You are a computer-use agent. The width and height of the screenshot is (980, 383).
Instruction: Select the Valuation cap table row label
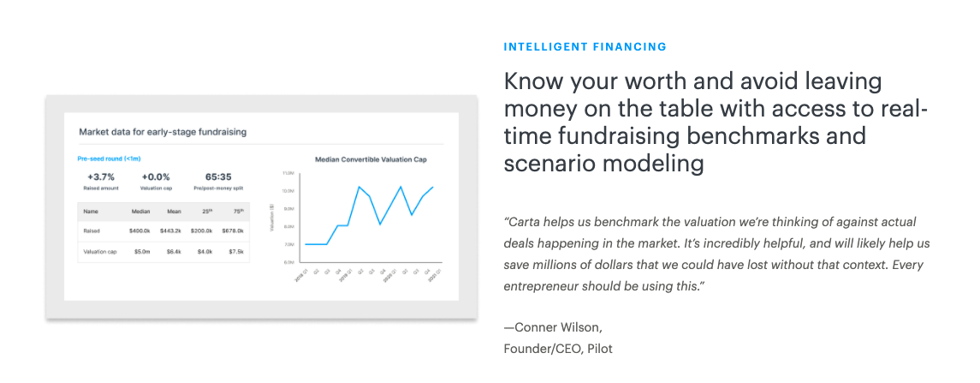click(100, 252)
